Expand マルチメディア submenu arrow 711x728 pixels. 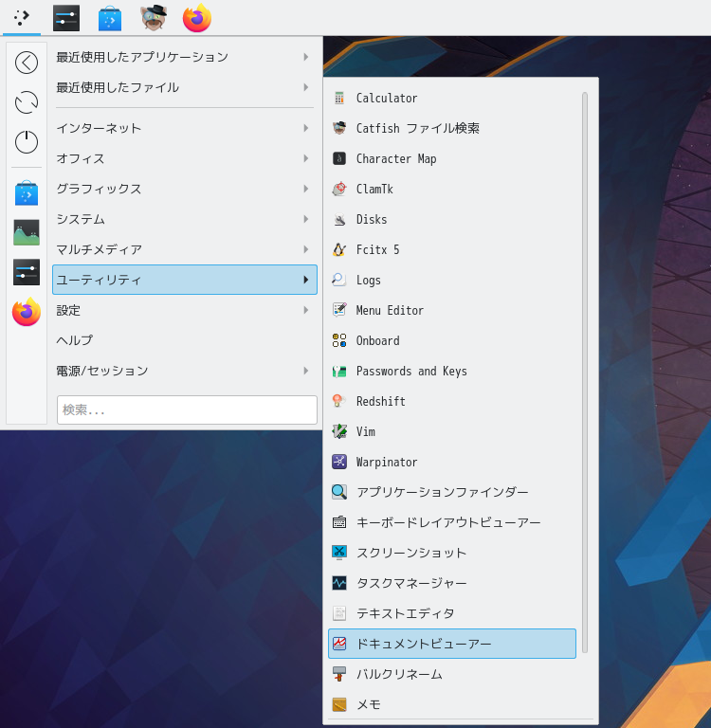click(x=305, y=249)
